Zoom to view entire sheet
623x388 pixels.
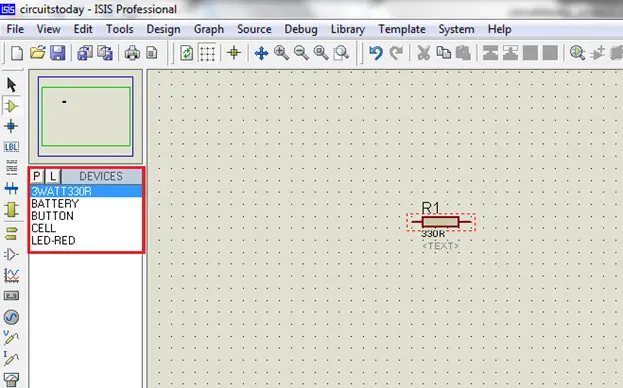(x=321, y=52)
